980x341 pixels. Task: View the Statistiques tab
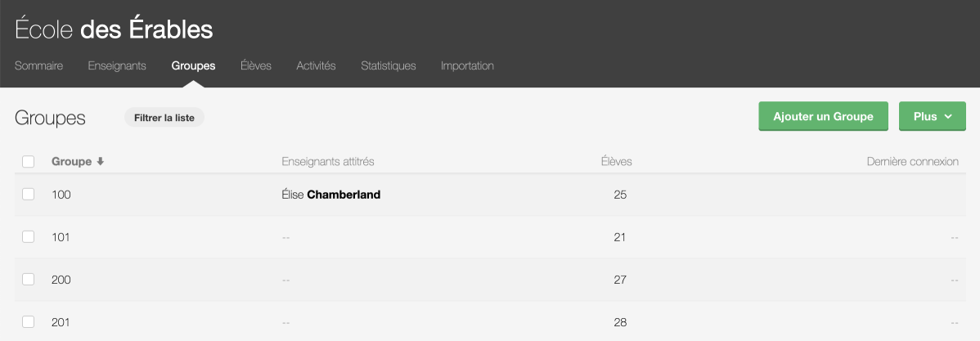click(x=388, y=65)
